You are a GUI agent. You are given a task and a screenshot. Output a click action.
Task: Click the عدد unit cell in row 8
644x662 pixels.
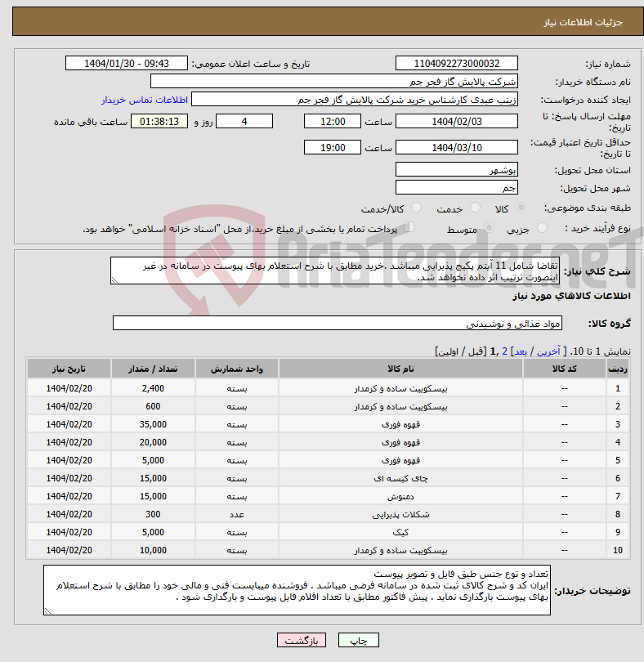236,514
